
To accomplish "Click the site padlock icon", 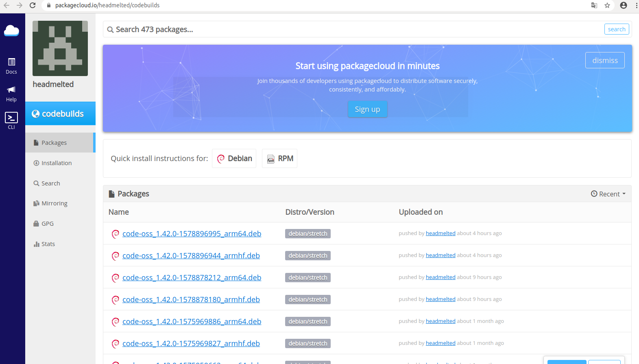I will pyautogui.click(x=49, y=5).
